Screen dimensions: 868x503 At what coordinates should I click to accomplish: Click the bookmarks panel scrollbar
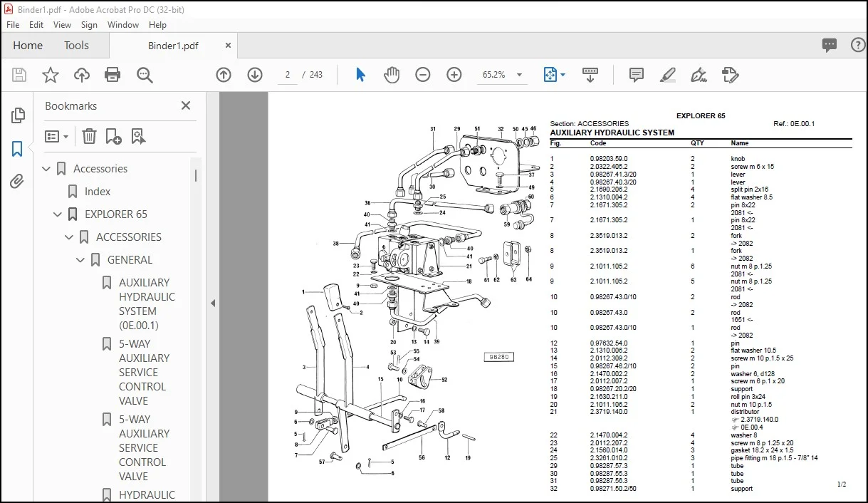[196, 175]
